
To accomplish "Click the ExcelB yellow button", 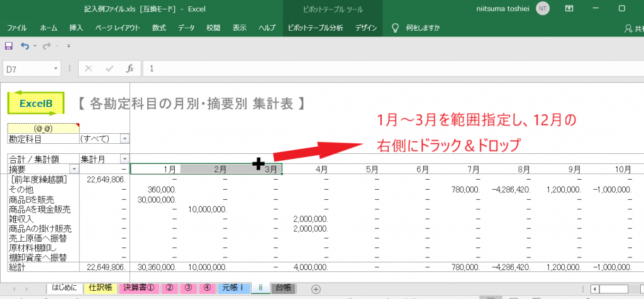I will (x=36, y=104).
